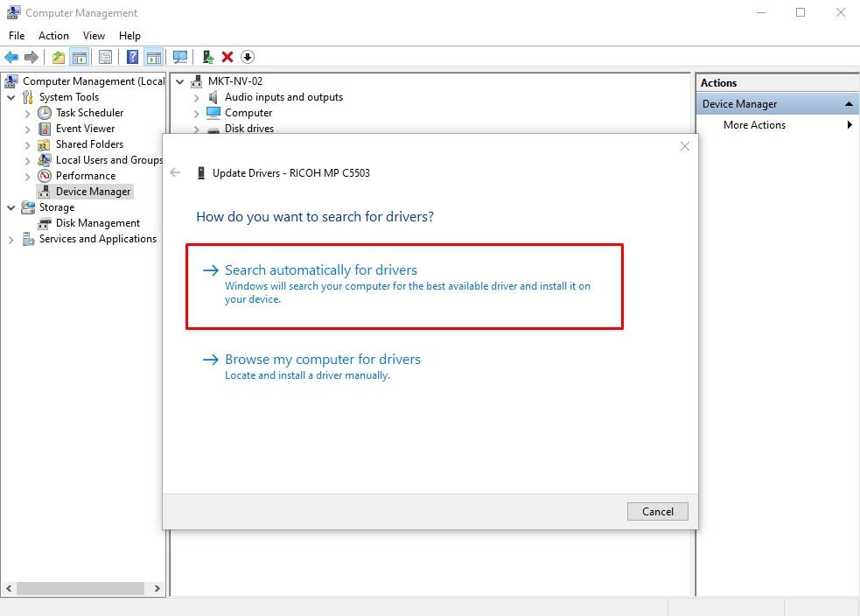The height and width of the screenshot is (616, 860).
Task: Click the Task Scheduler clock icon
Action: coord(45,113)
